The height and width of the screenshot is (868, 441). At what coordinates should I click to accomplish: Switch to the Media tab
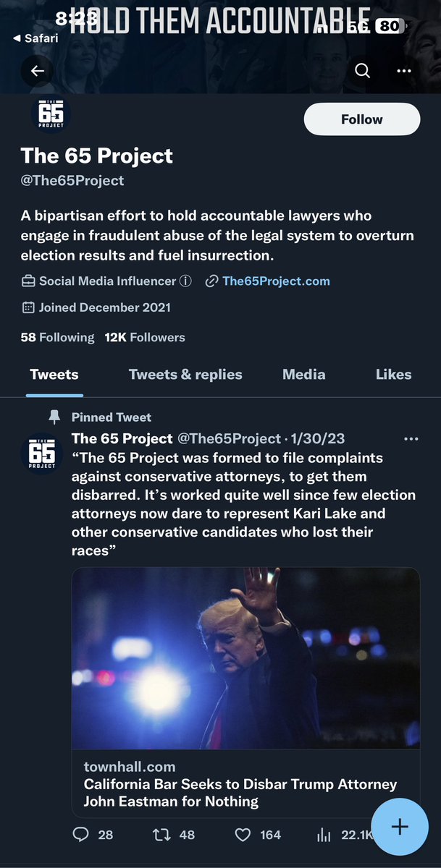pyautogui.click(x=303, y=375)
